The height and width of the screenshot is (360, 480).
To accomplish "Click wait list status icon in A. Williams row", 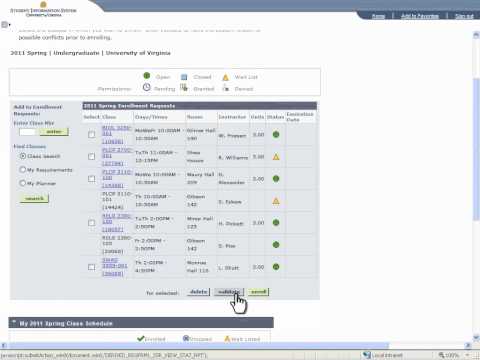I will pos(276,157).
